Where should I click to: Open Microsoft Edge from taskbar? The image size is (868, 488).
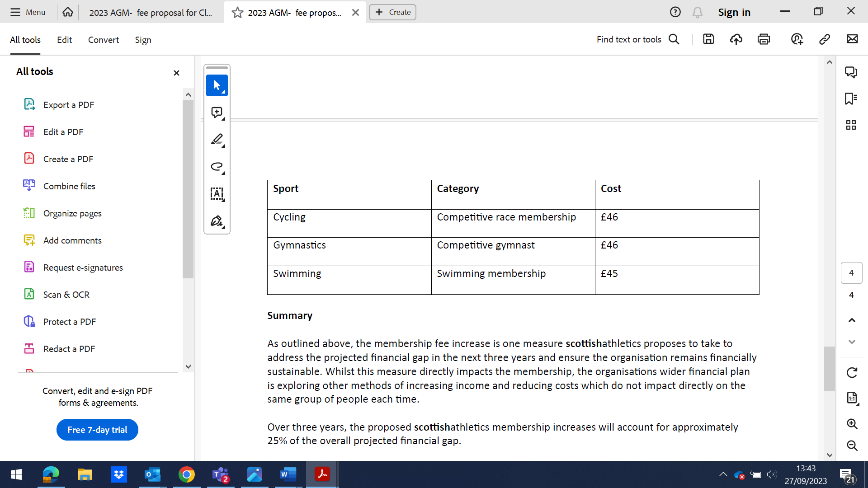click(51, 474)
